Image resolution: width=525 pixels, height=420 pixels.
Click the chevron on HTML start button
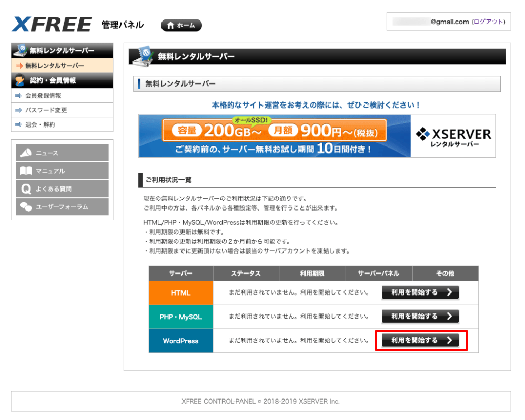point(449,292)
